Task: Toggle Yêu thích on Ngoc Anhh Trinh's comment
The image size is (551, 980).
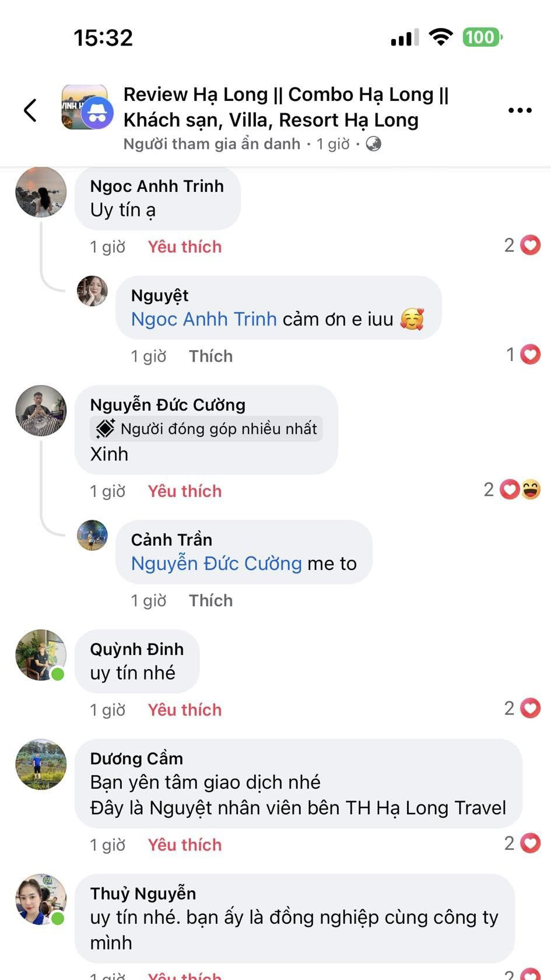Action: tap(185, 247)
